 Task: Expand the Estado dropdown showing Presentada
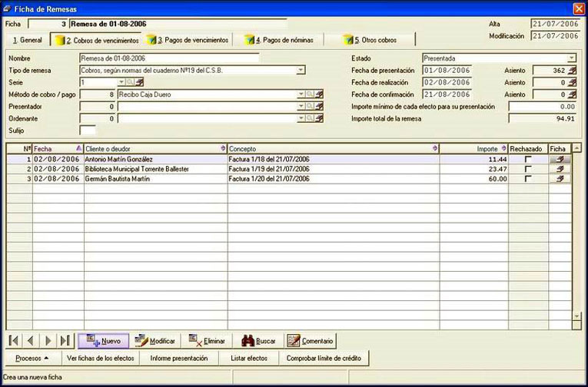[572, 58]
